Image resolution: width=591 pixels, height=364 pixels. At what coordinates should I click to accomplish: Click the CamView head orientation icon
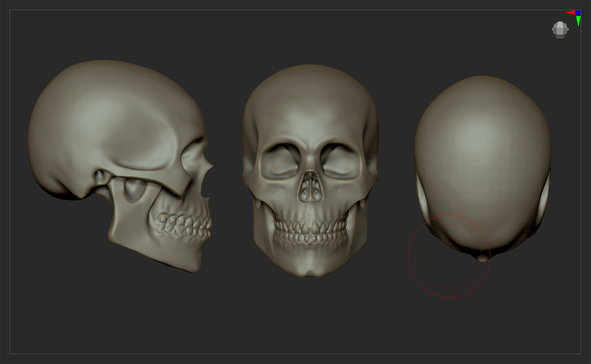560,30
